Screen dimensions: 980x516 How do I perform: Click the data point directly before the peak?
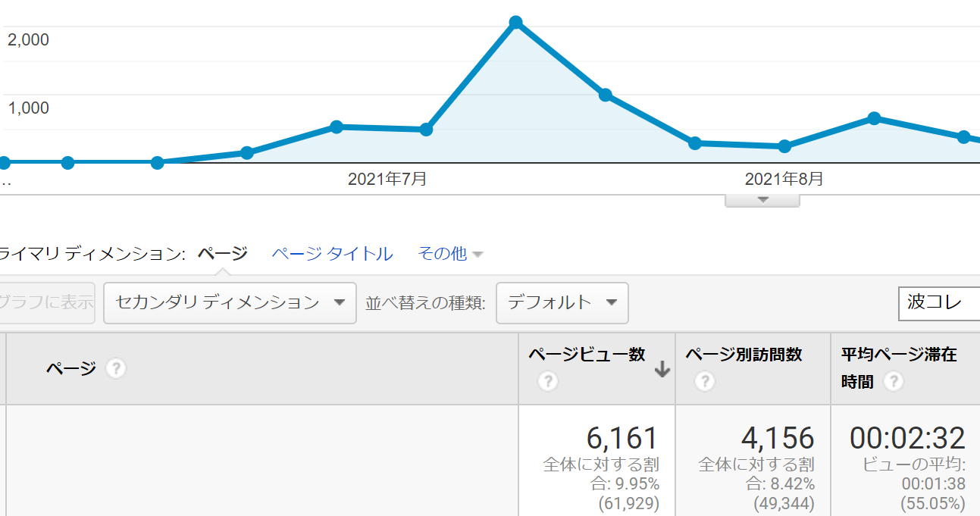pos(426,130)
